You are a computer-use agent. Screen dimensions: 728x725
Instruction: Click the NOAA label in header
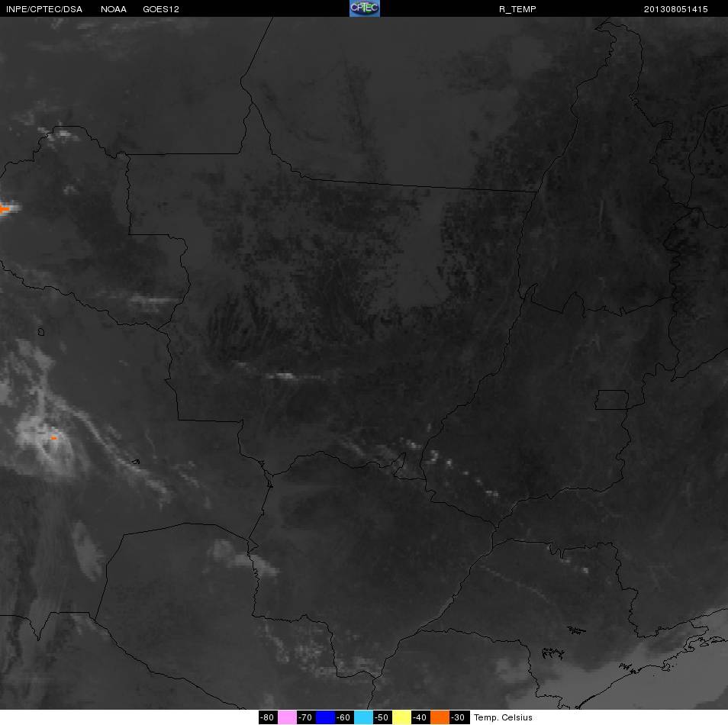pyautogui.click(x=113, y=9)
